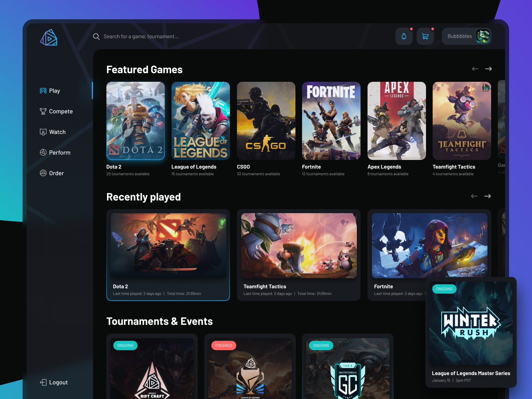Click '32 tournaments available' text
Screen dimensions: 532x399
tap(259, 174)
